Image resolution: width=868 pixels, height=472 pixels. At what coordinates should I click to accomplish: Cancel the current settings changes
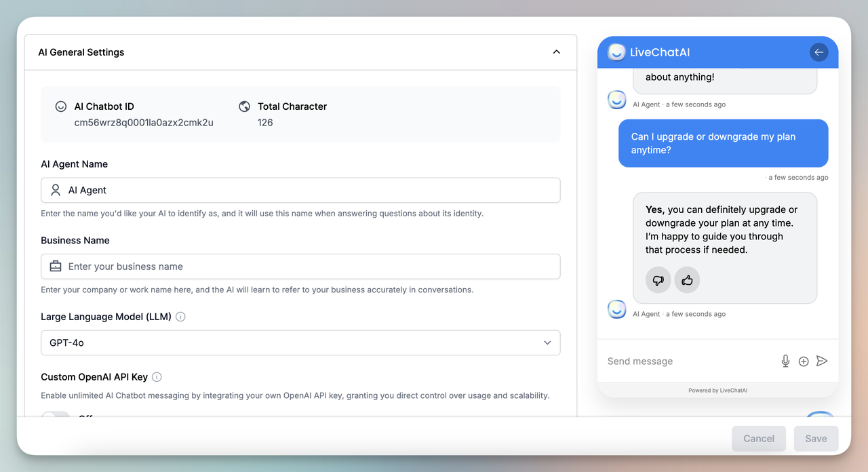(759, 438)
